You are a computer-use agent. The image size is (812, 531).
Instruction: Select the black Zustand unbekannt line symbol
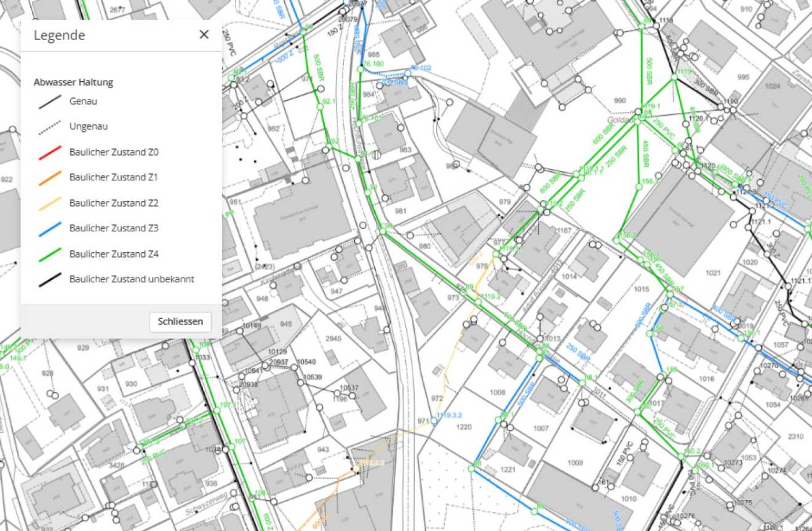[x=49, y=279]
